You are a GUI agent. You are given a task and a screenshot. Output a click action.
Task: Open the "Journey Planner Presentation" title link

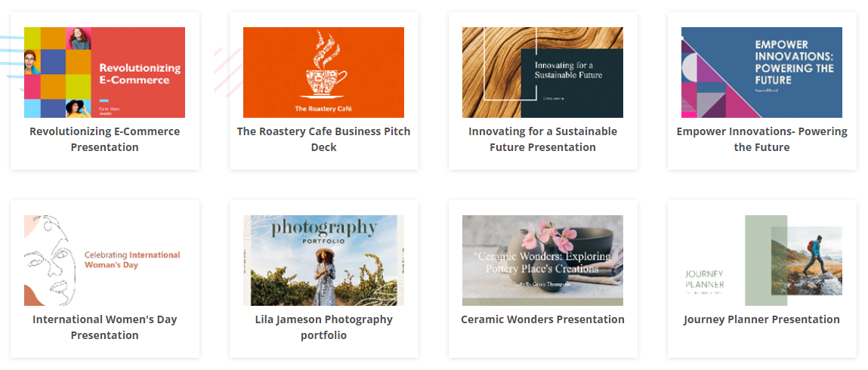761,319
